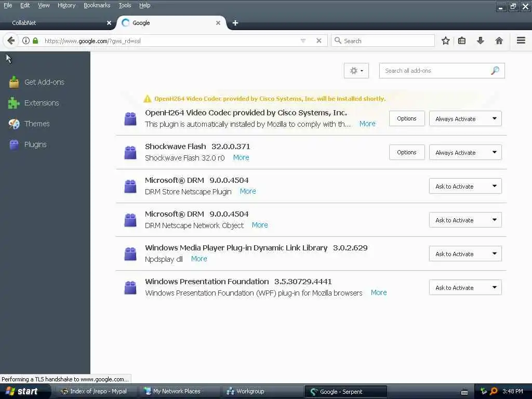This screenshot has width=532, height=399.
Task: Click the system clock showing 3:48 PM
Action: pos(513,391)
